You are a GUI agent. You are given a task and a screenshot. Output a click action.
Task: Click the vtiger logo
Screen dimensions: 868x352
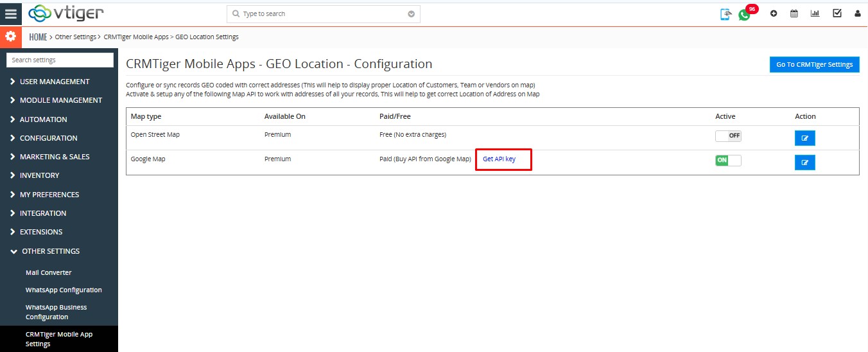[x=67, y=13]
